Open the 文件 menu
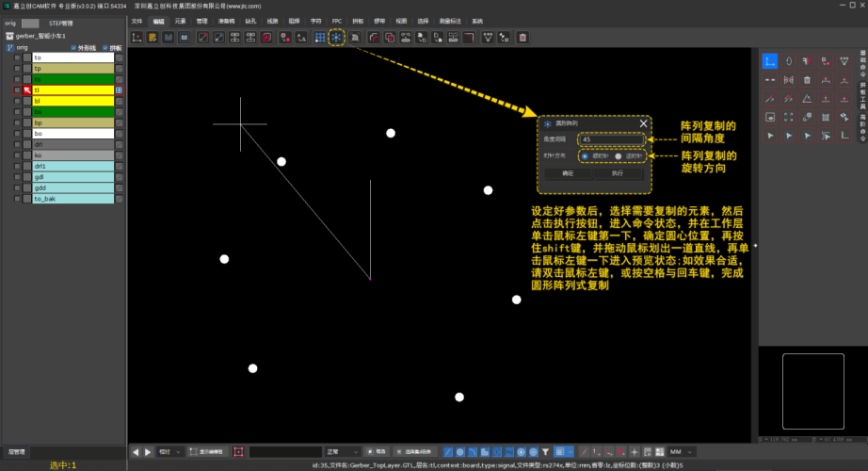Image resolution: width=868 pixels, height=471 pixels. tap(137, 21)
